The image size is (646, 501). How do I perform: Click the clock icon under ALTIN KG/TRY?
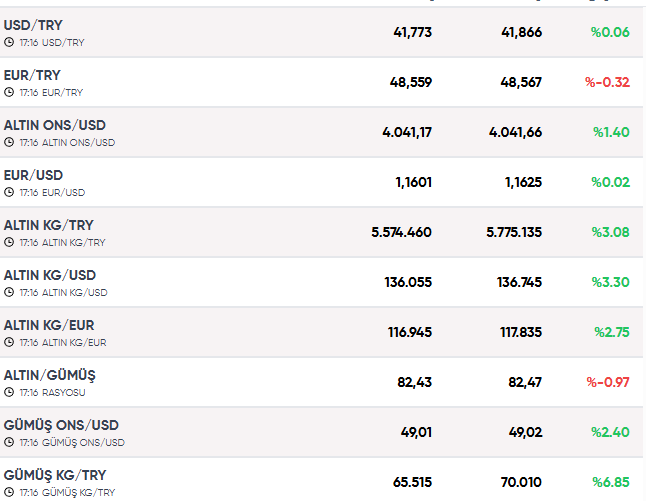[9, 242]
